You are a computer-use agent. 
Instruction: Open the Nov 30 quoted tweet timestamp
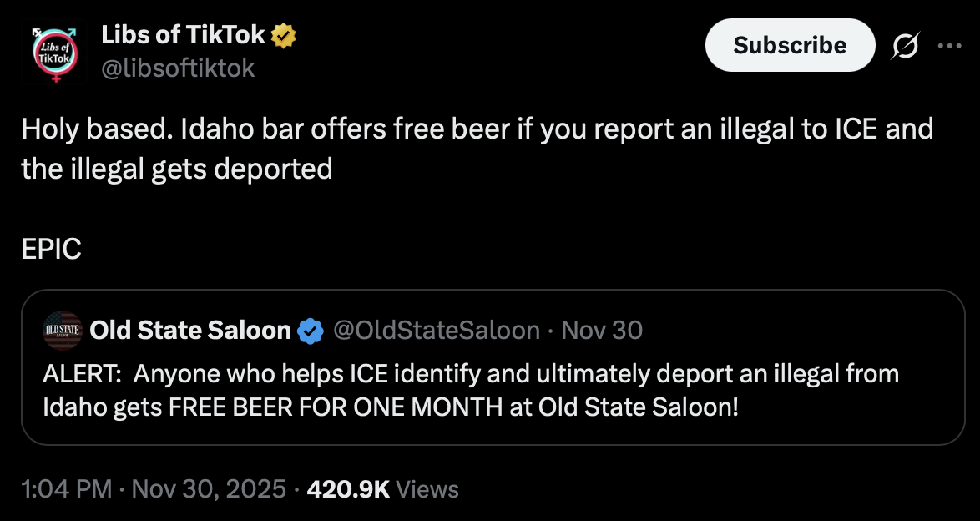pyautogui.click(x=601, y=330)
